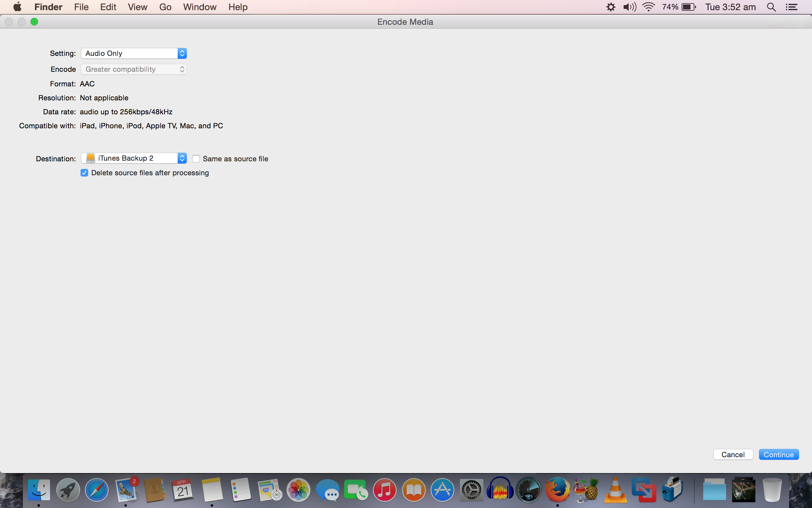Open the yellow Notes app in dock
Viewport: 812px width, 508px height.
(x=212, y=490)
